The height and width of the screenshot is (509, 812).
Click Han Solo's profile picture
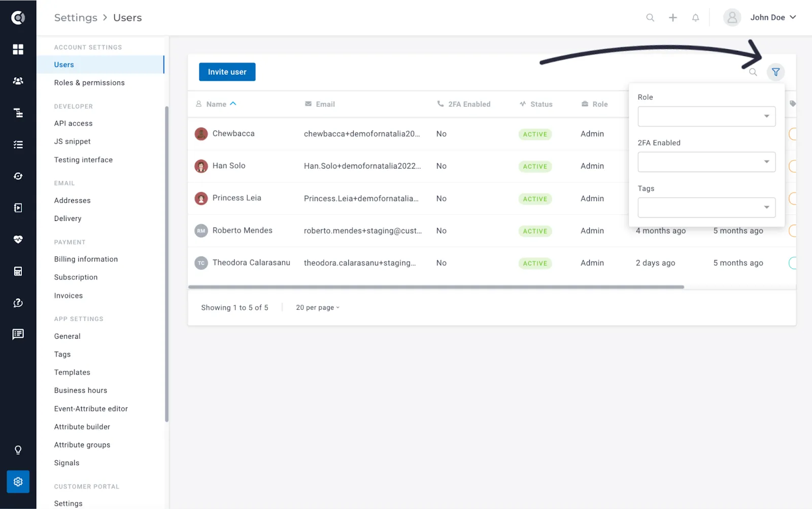(201, 166)
